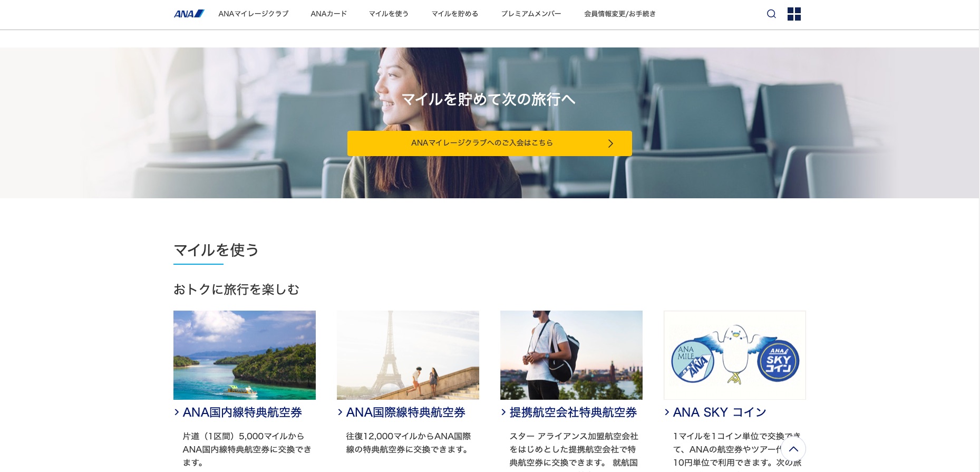Open the マイルを使う menu item
The image size is (980, 472).
389,14
